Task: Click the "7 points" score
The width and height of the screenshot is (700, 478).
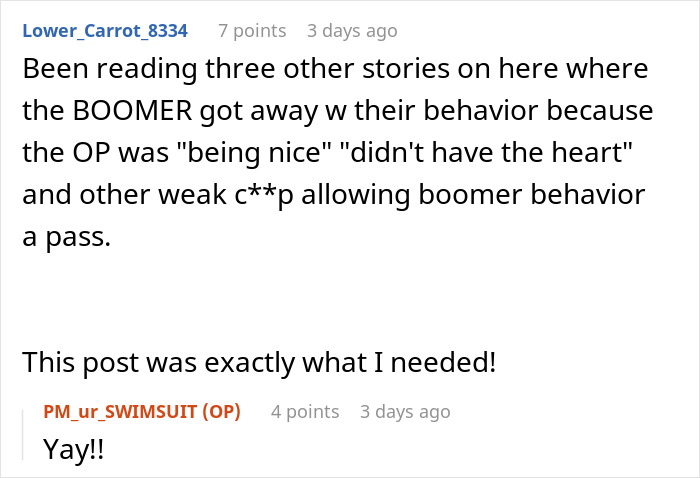Action: click(252, 31)
